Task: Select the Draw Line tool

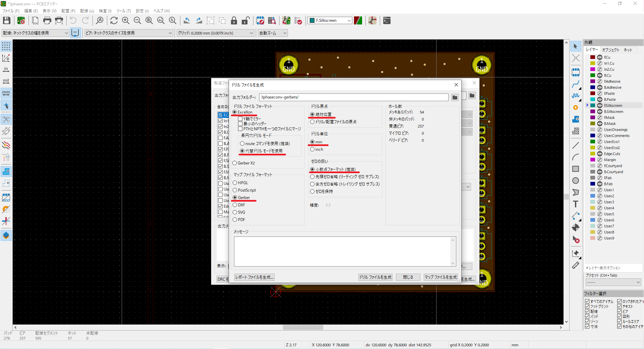Action: point(576,145)
